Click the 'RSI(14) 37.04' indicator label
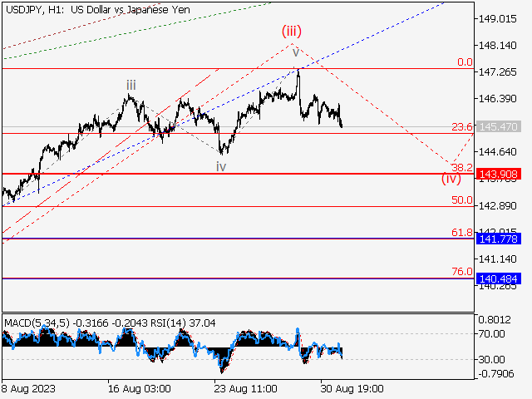Viewport: 532px width, 399px height. click(x=183, y=323)
